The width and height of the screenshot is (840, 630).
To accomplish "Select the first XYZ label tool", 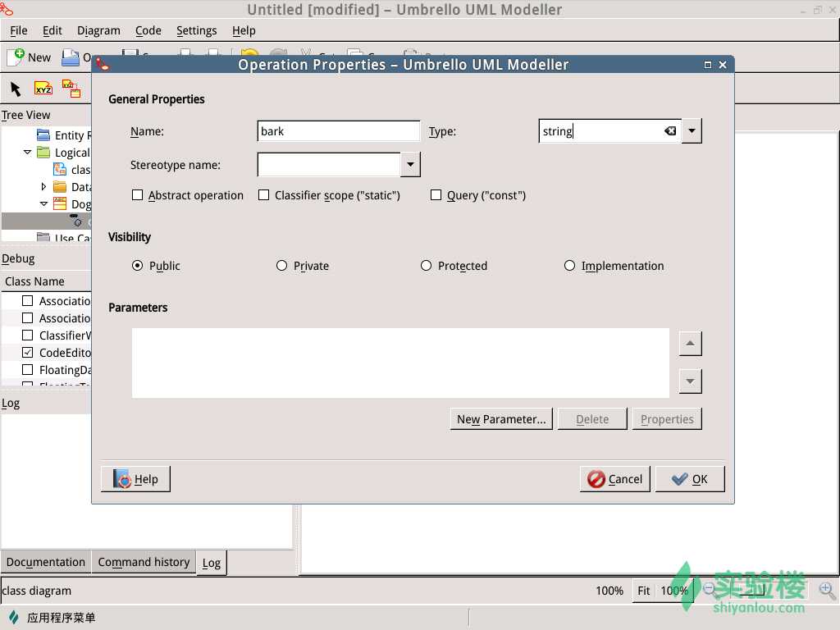I will (43, 89).
